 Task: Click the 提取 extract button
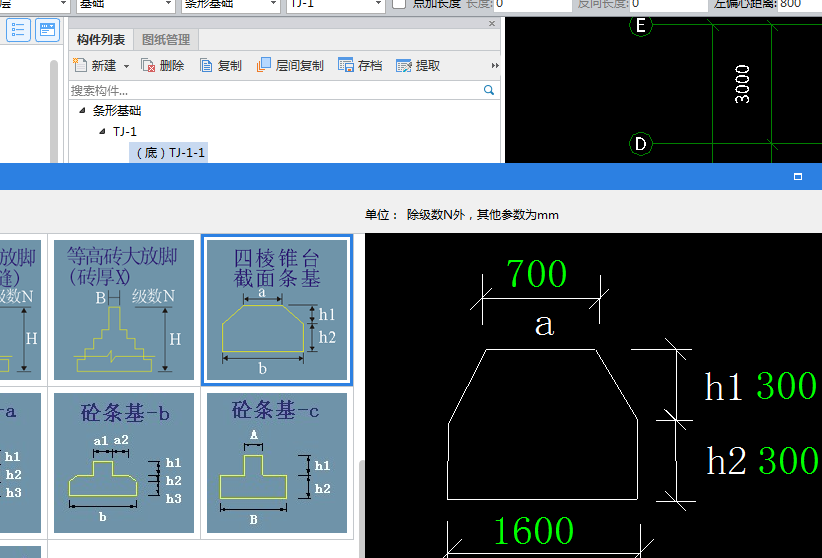coord(418,66)
